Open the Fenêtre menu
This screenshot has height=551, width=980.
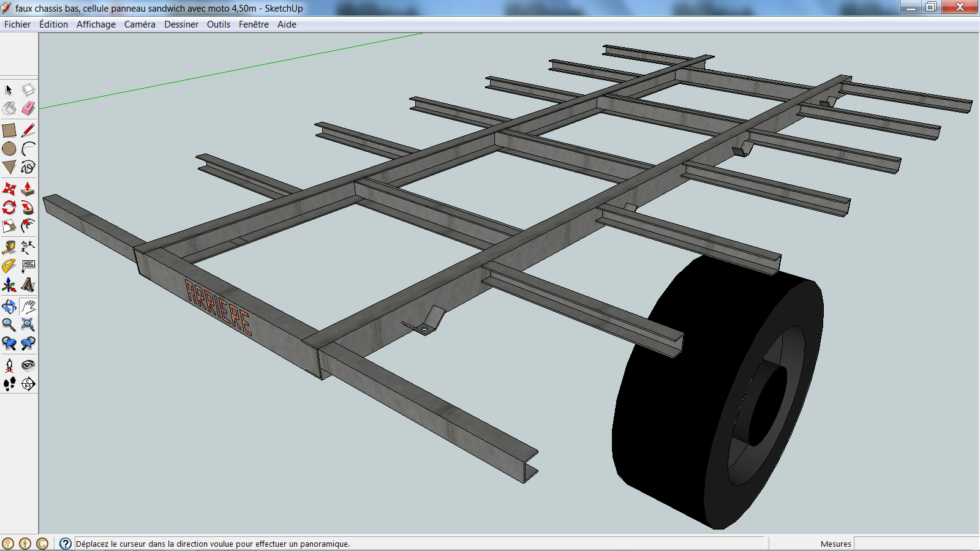pos(254,24)
